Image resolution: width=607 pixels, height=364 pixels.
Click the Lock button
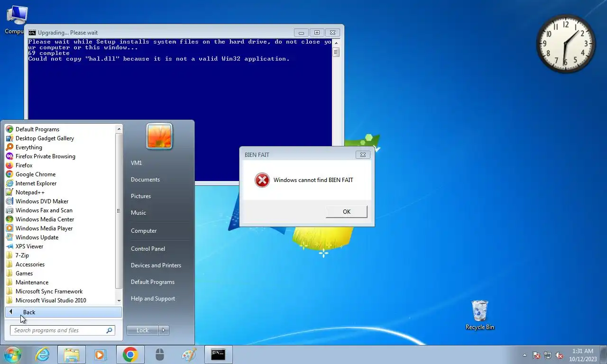tap(143, 330)
